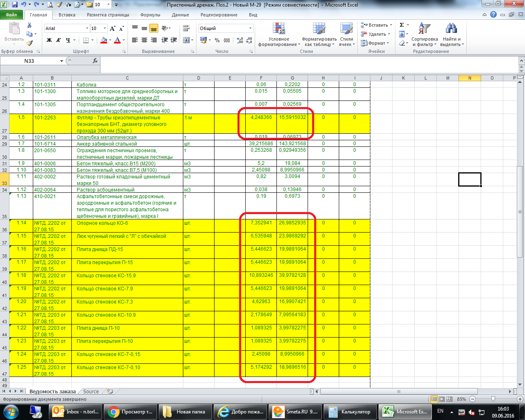Screen dimensions: 525x420
Task: Open Рецензирование ribbon tab
Action: pyautogui.click(x=219, y=15)
